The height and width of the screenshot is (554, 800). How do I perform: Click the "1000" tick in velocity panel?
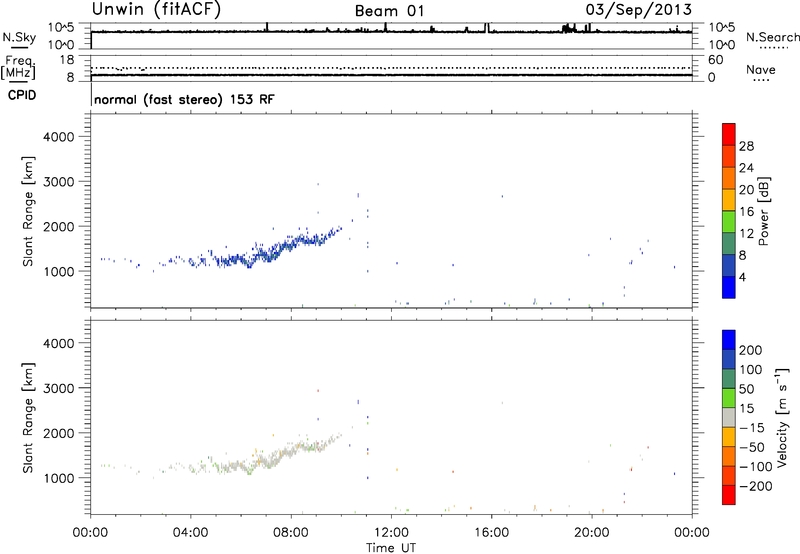(58, 478)
